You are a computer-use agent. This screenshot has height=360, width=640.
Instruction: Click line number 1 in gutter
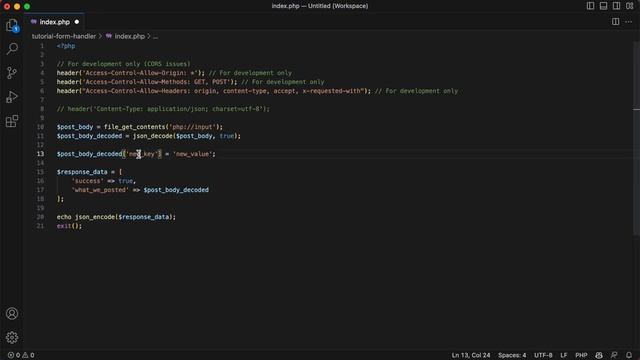pyautogui.click(x=42, y=46)
